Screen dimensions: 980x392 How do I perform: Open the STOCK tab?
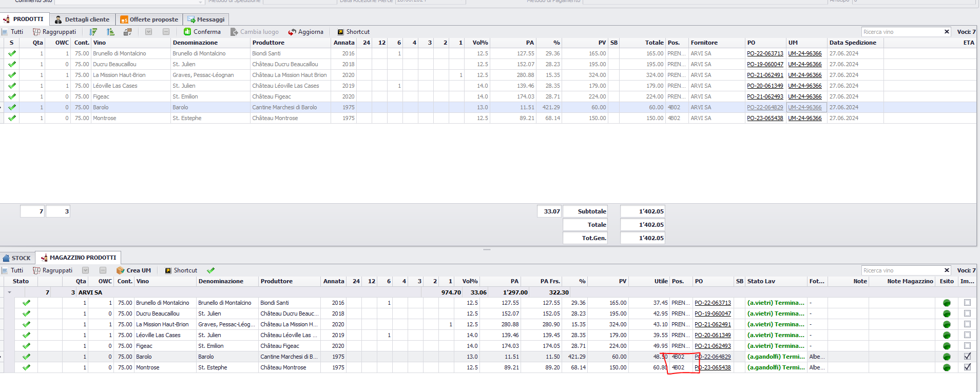17,258
